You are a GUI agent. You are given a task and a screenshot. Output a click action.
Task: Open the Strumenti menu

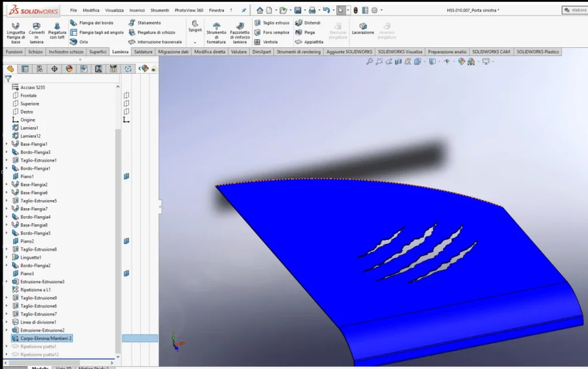click(160, 10)
